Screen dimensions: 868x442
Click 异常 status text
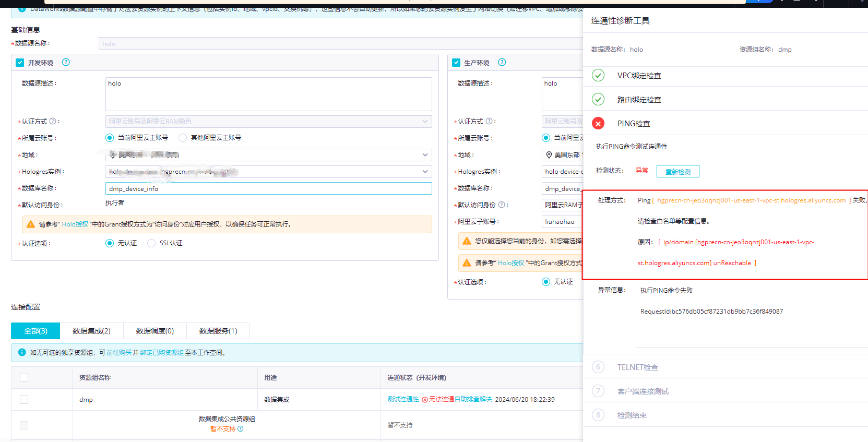point(641,171)
